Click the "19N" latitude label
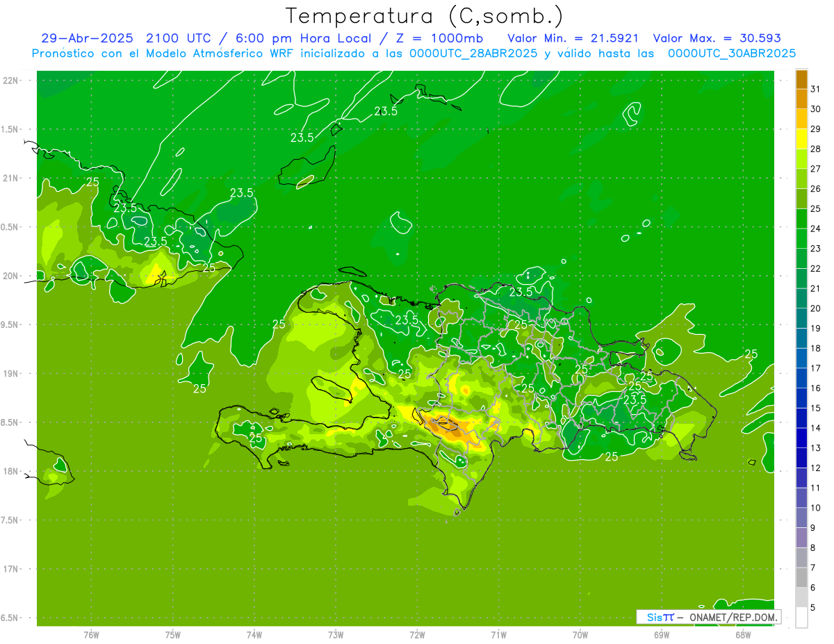Screen dimensions: 834x644 [10, 374]
